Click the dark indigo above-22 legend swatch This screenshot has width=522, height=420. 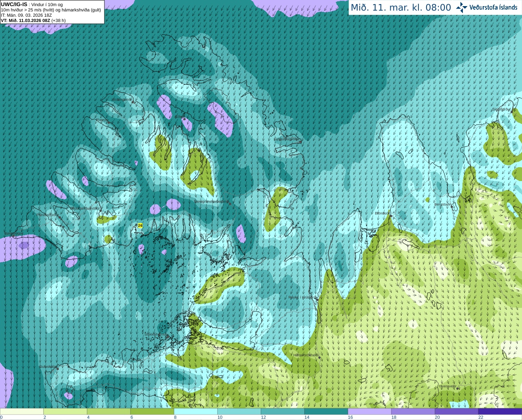click(x=500, y=411)
